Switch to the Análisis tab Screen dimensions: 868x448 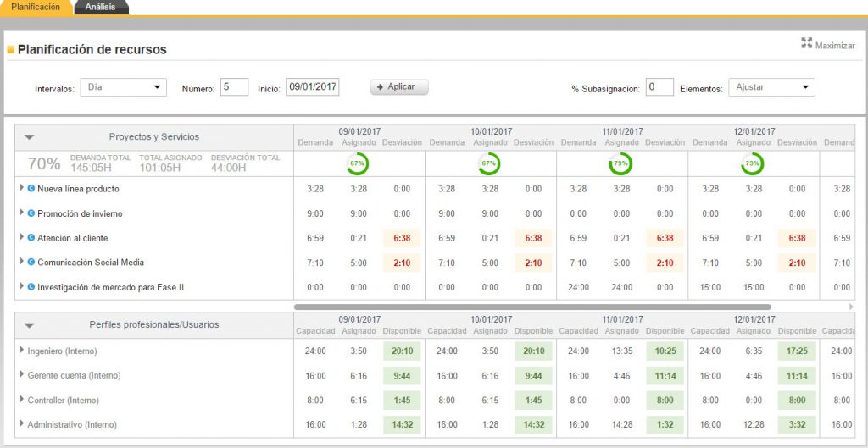101,7
